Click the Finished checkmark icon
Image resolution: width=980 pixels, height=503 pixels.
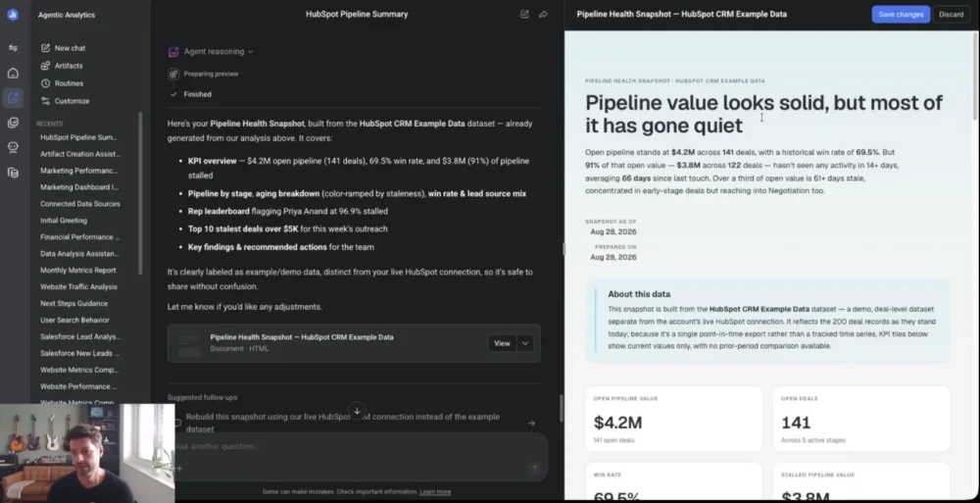point(173,94)
